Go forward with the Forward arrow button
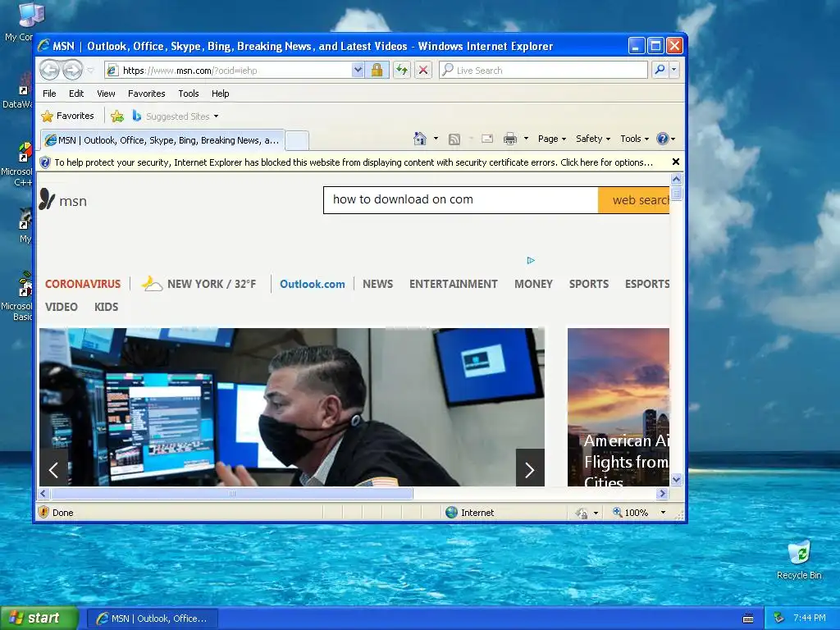 (x=72, y=70)
